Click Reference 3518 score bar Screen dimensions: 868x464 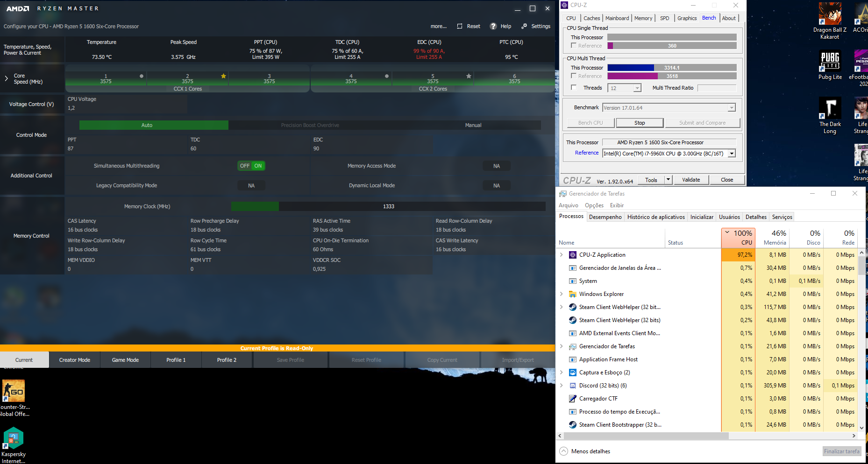672,76
